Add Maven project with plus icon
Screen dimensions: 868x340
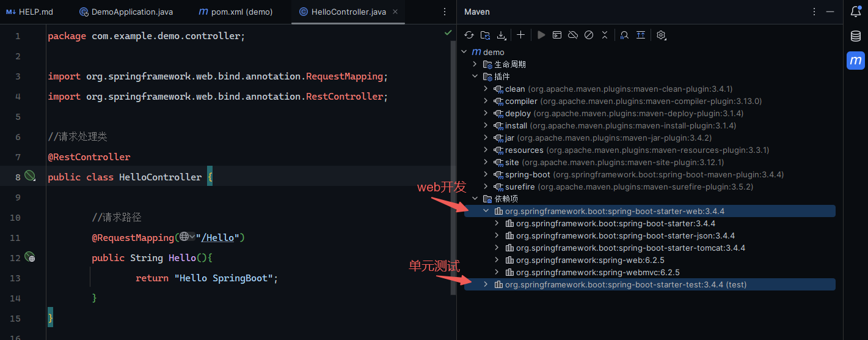tap(520, 35)
